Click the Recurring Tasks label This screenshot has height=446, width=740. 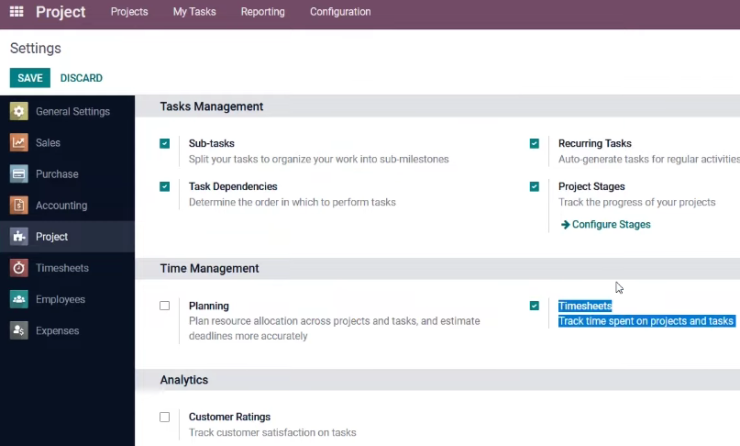click(595, 143)
